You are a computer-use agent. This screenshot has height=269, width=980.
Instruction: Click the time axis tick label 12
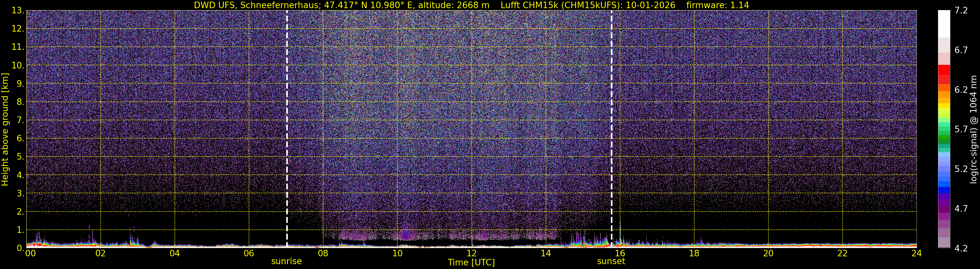[471, 253]
